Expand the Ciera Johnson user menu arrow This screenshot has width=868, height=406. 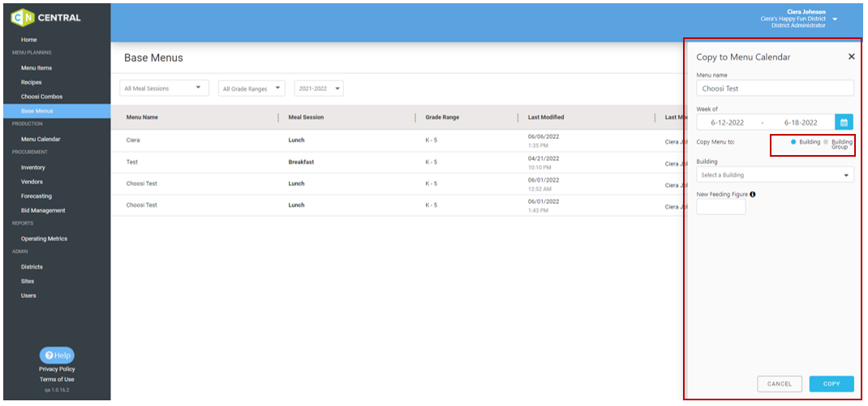coord(835,19)
